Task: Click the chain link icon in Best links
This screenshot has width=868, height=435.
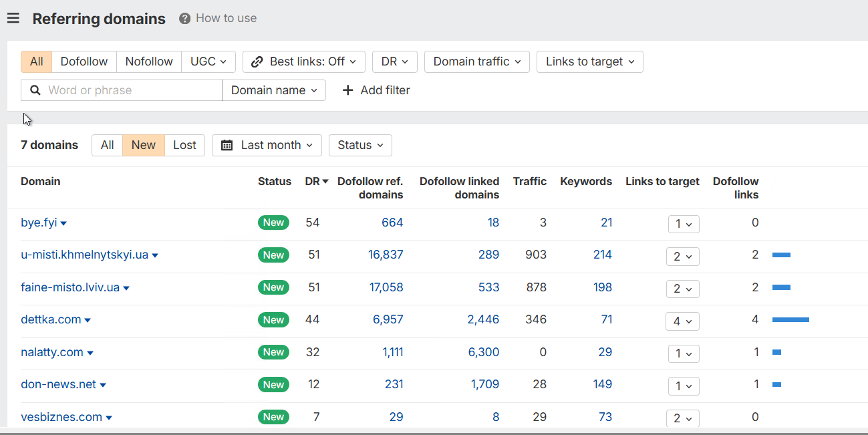Action: tap(257, 62)
